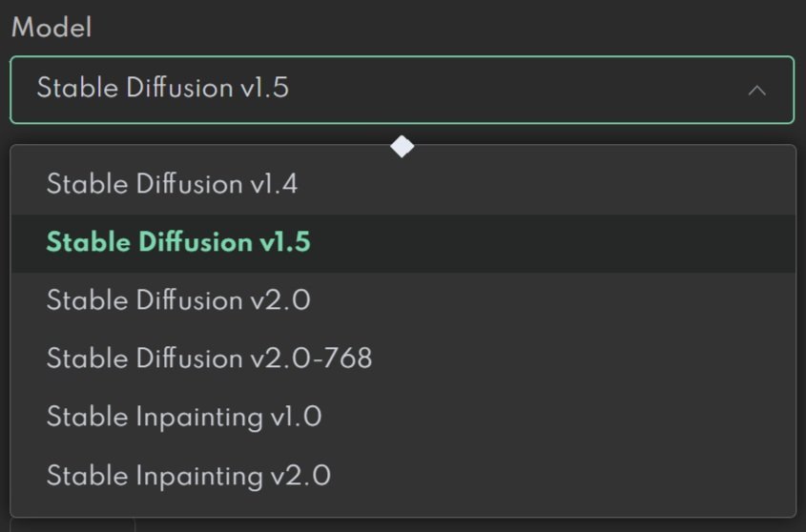Collapse the Model dropdown using the chevron
The height and width of the screenshot is (532, 806).
pos(756,91)
